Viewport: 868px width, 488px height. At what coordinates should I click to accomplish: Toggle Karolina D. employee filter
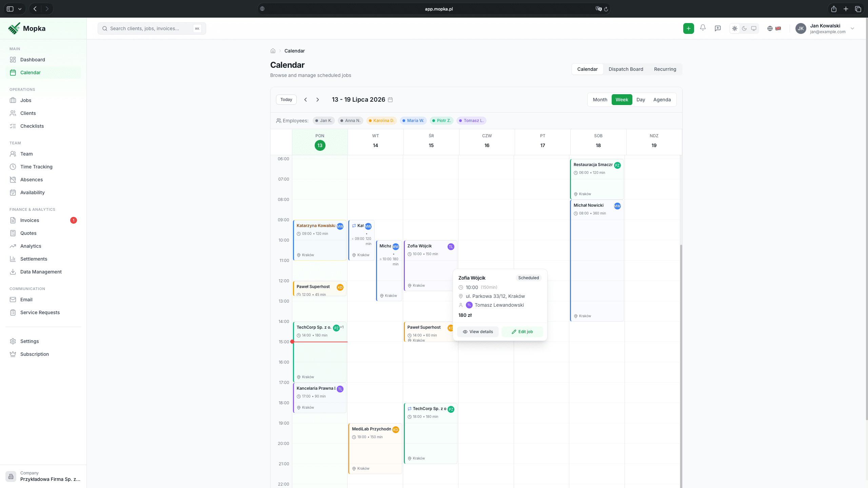tap(381, 121)
